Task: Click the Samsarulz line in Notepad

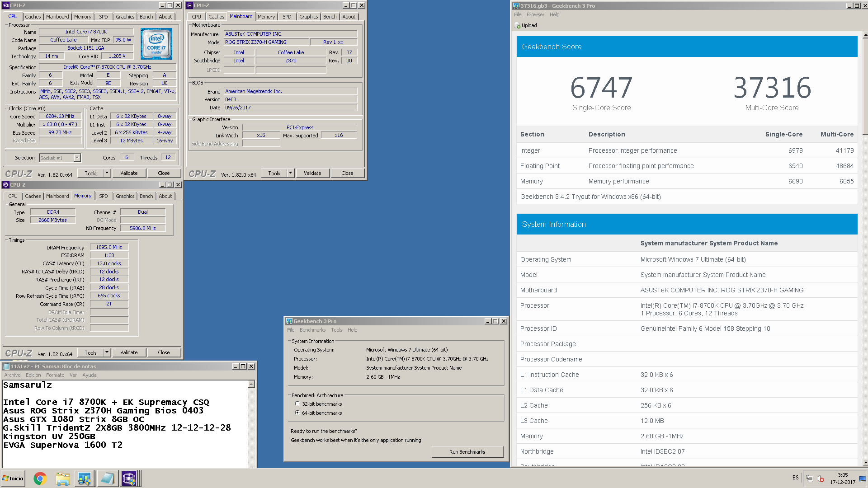Action: (x=28, y=385)
